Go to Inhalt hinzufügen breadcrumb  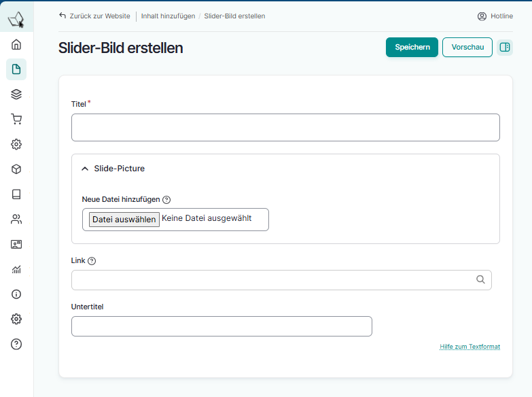[x=168, y=16]
